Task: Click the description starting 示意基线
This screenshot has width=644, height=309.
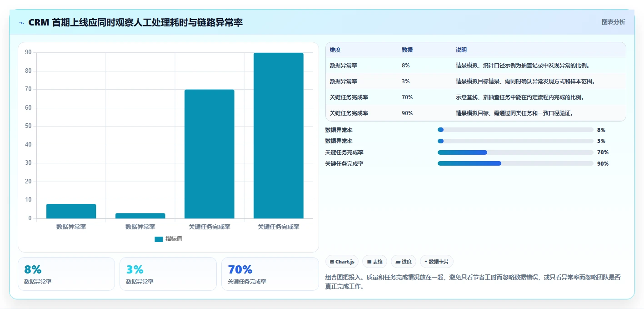Action: click(520, 97)
